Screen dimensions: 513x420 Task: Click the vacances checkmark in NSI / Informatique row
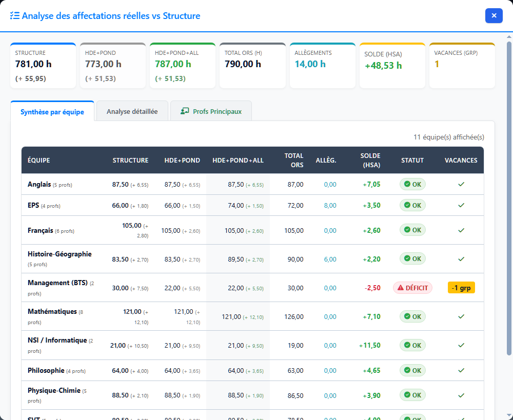click(461, 346)
